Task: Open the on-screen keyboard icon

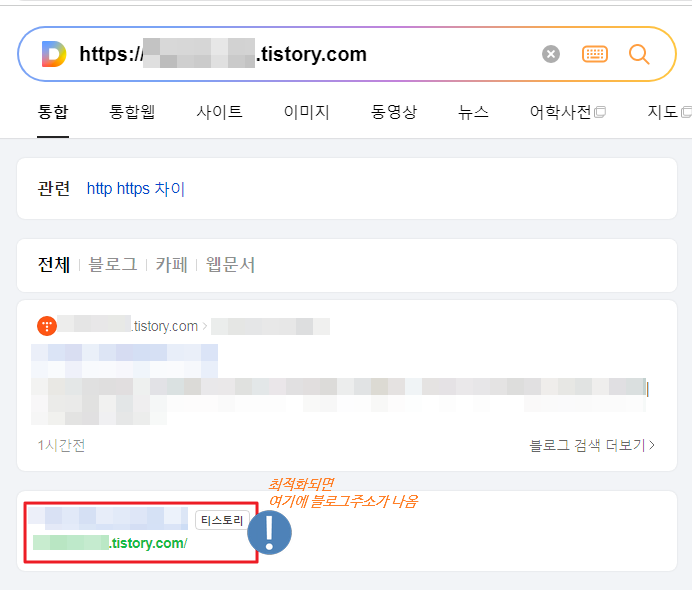Action: point(595,54)
